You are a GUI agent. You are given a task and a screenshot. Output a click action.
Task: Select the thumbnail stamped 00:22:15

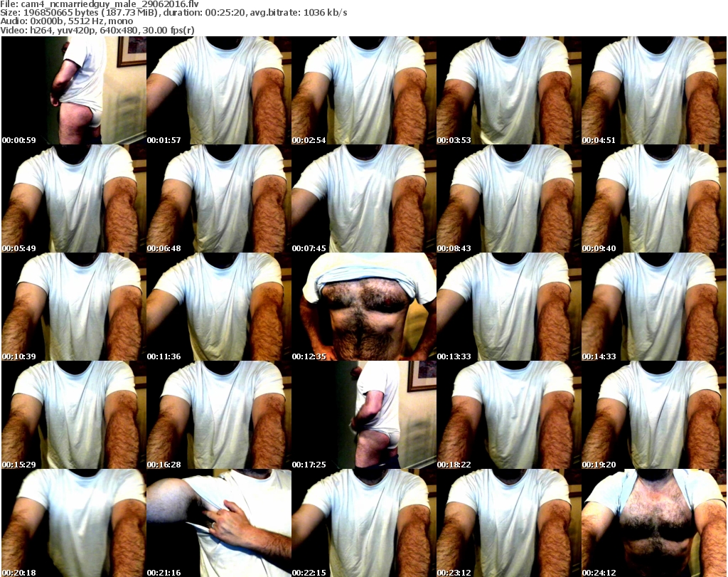[x=363, y=523]
